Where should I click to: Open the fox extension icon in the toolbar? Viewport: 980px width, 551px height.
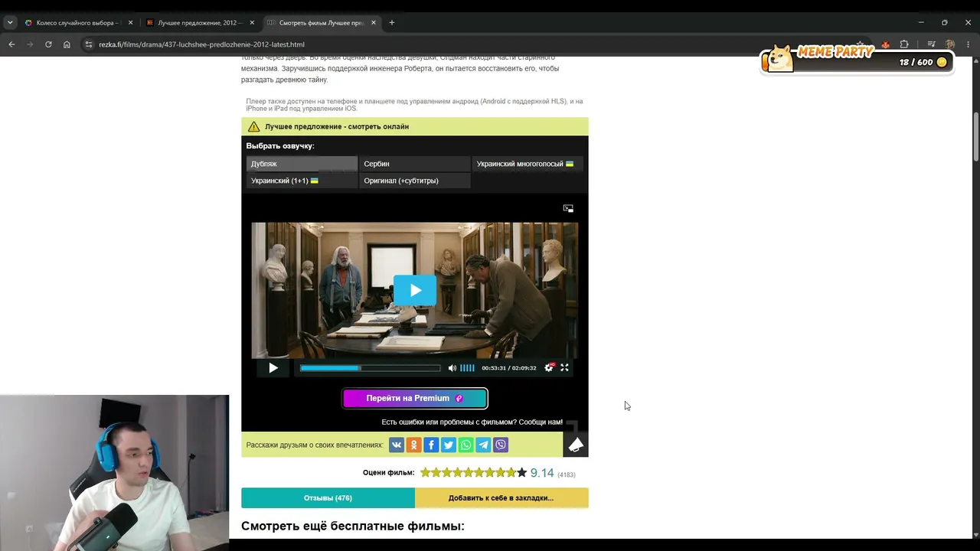coord(886,44)
